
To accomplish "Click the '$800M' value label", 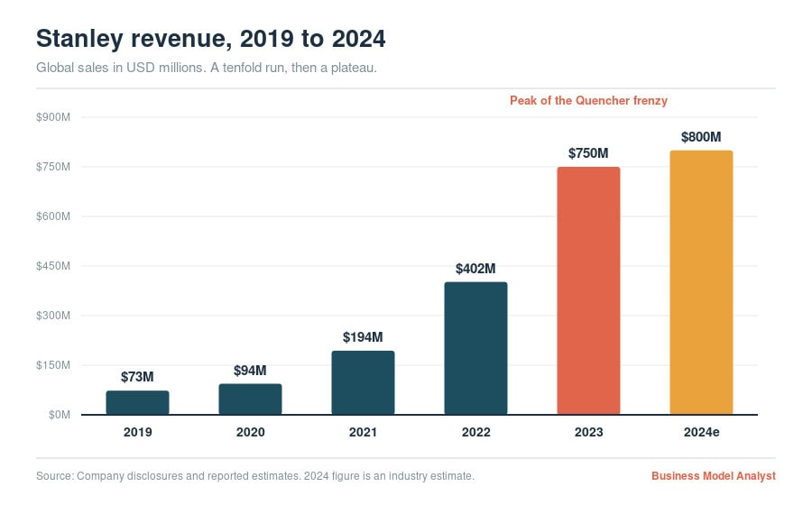I will (701, 137).
